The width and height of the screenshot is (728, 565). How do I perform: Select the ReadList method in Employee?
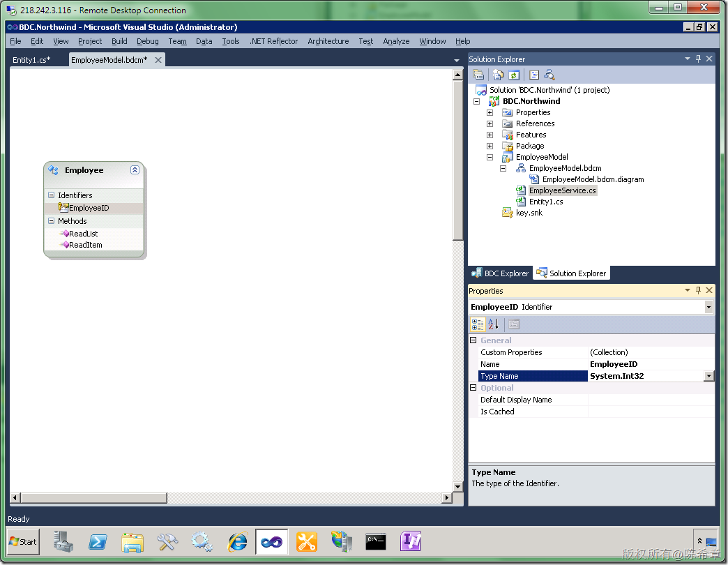pyautogui.click(x=84, y=234)
